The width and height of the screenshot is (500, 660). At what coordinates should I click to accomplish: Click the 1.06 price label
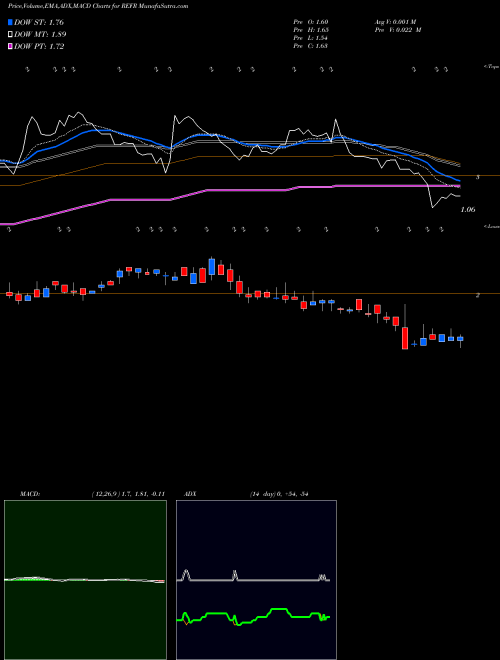468,210
